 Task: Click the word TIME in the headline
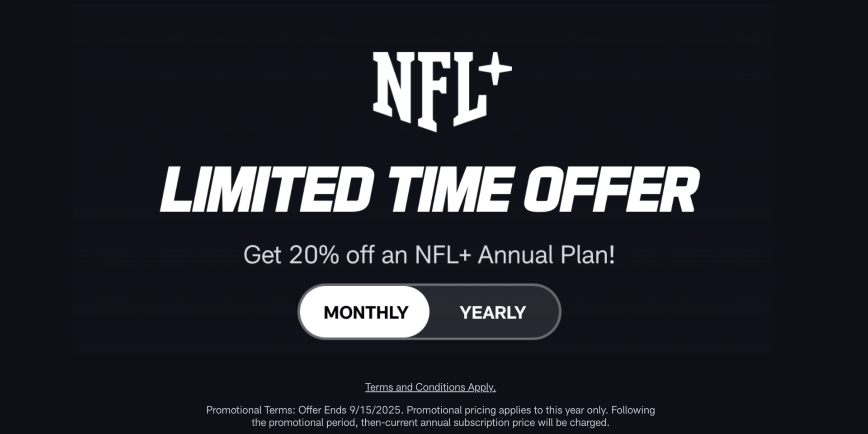pyautogui.click(x=452, y=189)
